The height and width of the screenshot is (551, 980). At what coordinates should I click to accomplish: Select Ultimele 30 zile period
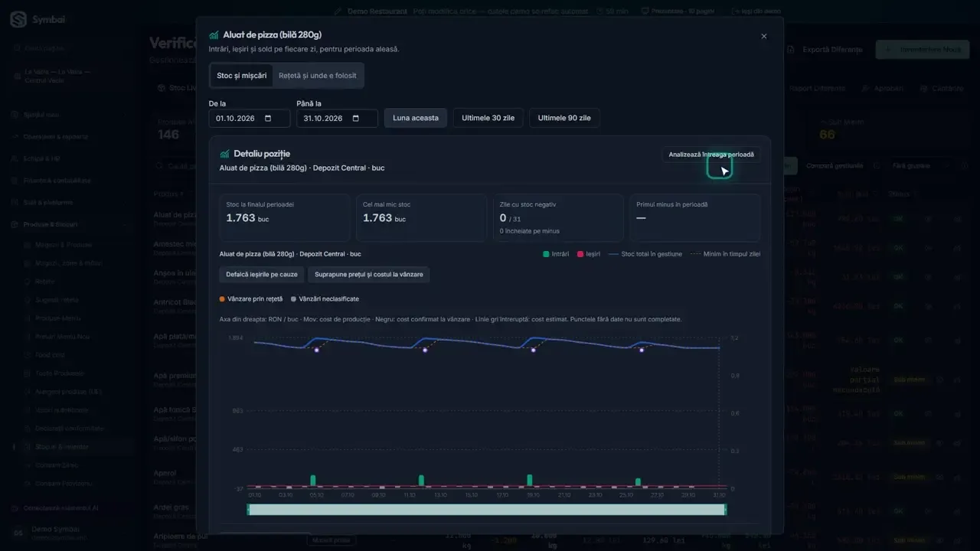click(x=488, y=118)
